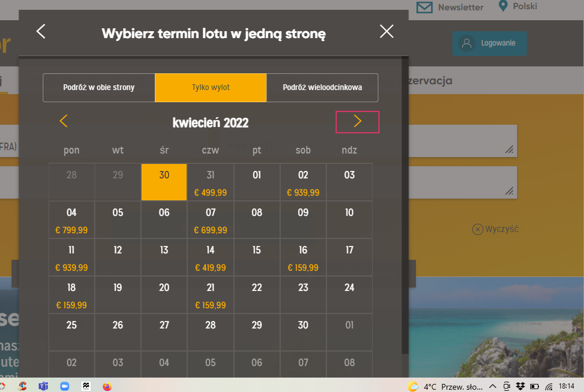Select April 07 priced € 699,99
This screenshot has height=392, width=584.
pos(210,219)
